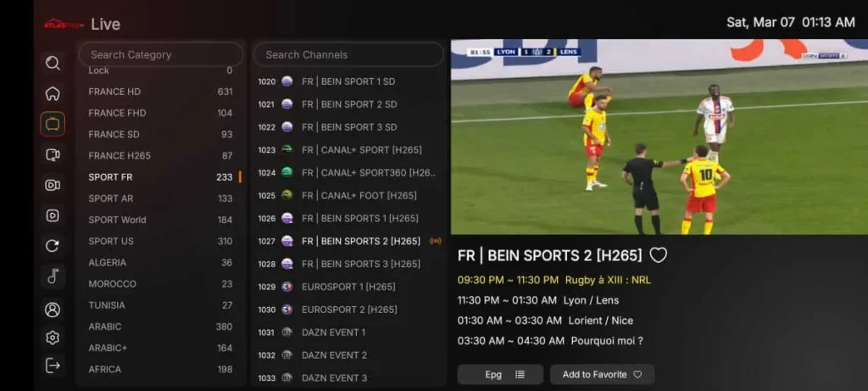Play channel 1025 CANAL+ FOOT [H265]

348,195
